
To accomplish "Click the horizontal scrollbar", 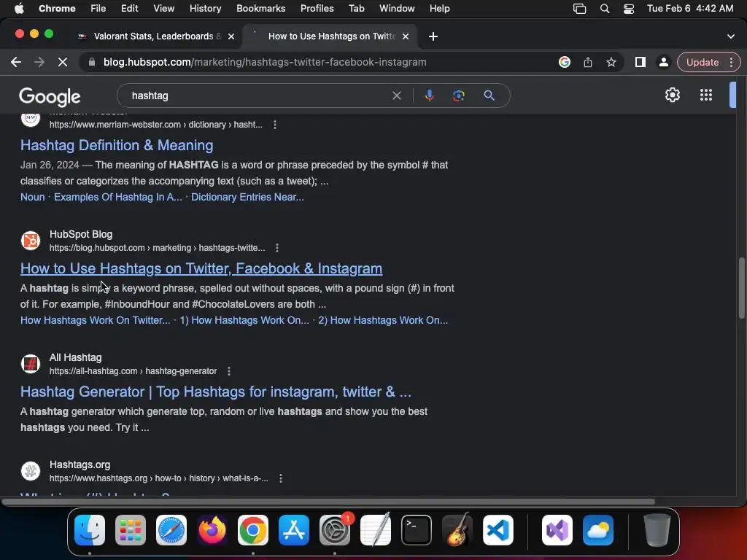I will [329, 502].
